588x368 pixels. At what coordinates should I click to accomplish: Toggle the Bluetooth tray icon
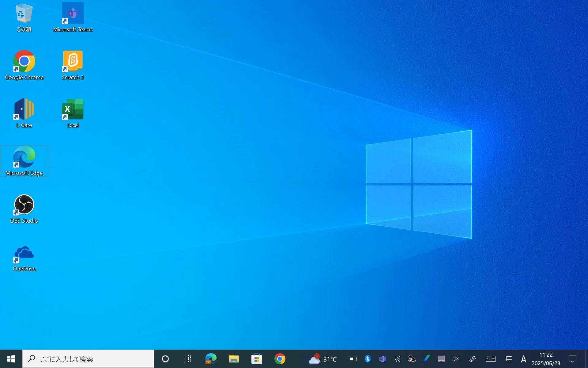(367, 359)
